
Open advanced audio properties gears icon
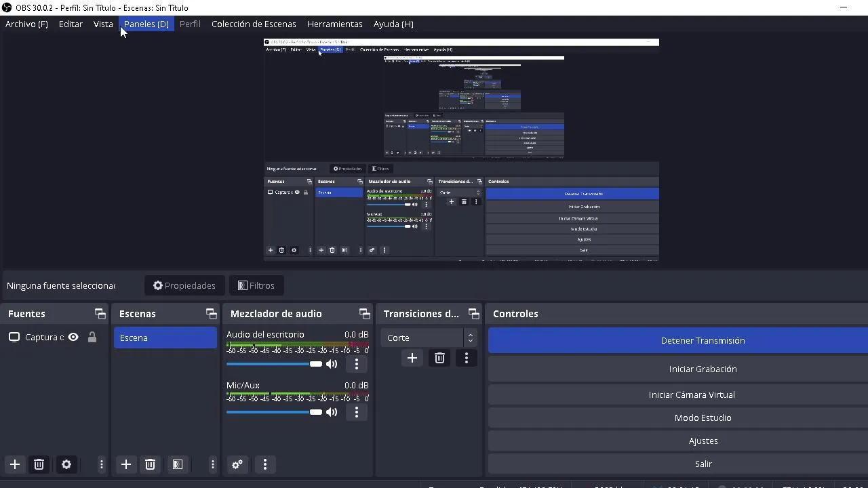pos(237,464)
